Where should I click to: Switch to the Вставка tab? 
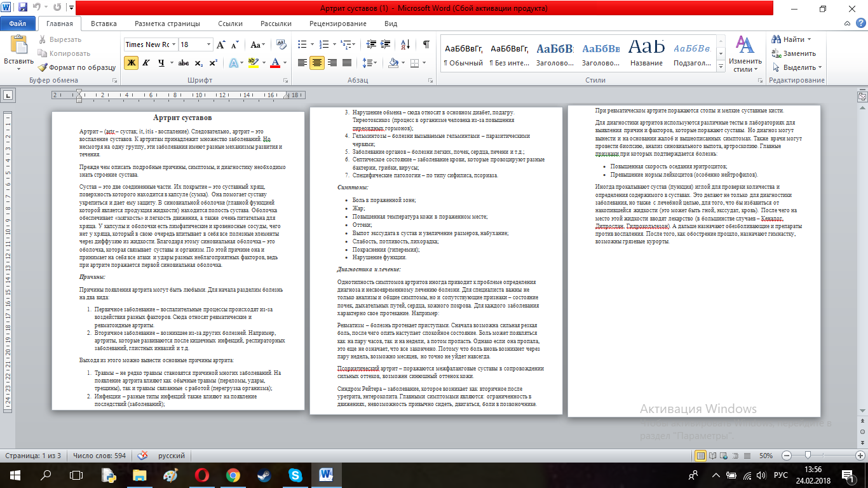(x=104, y=24)
